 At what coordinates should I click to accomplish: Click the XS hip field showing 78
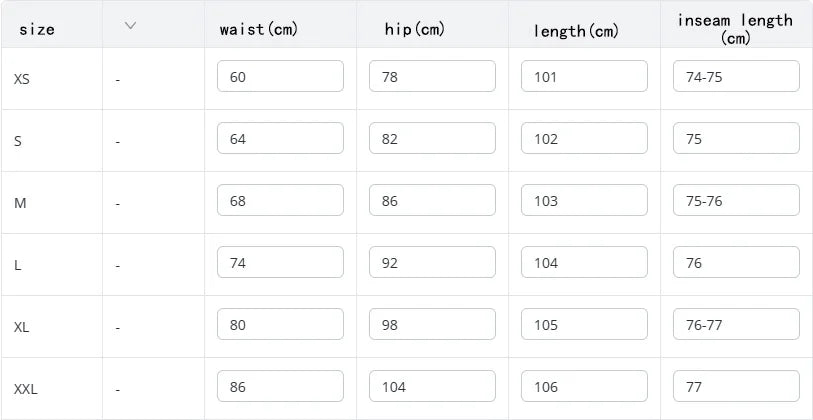(x=432, y=77)
